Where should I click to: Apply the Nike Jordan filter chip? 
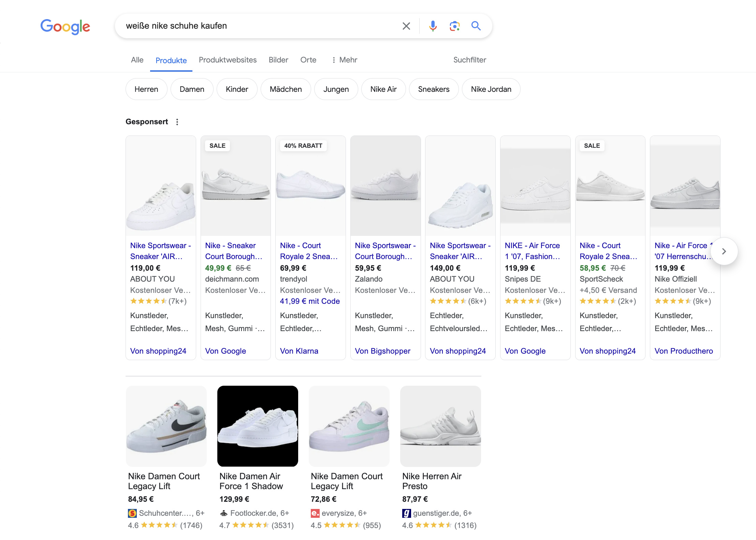point(491,89)
